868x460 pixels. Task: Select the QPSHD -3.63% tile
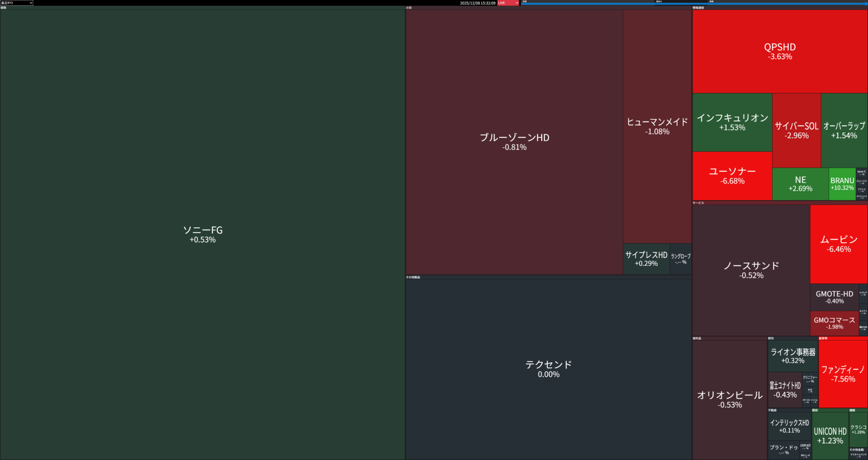click(x=780, y=51)
